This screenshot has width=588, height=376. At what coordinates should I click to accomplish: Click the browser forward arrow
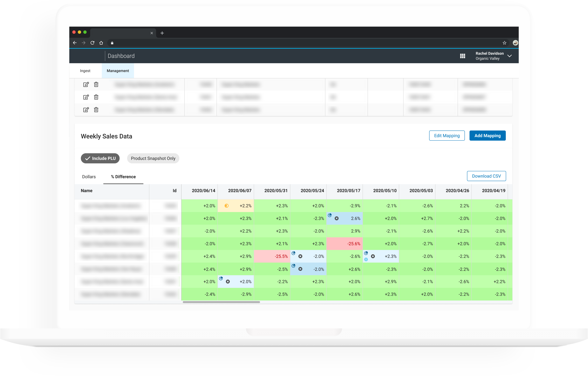pos(84,43)
